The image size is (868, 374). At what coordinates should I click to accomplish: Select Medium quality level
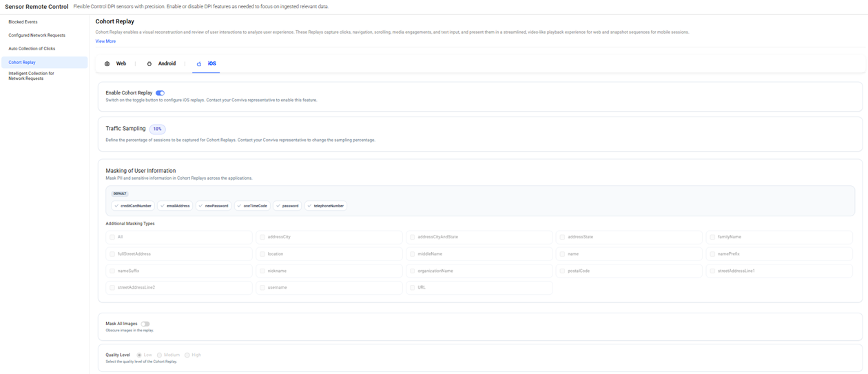point(159,355)
